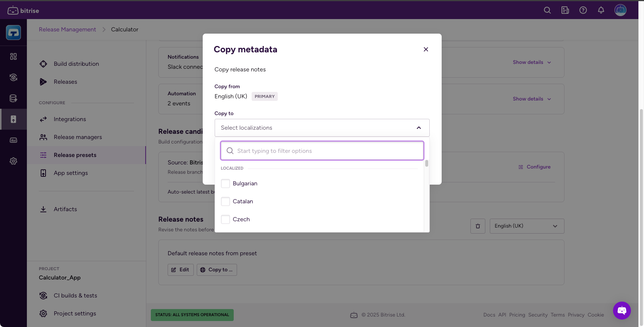This screenshot has height=327, width=644.
Task: Go to Release managers in sidebar
Action: pos(78,137)
